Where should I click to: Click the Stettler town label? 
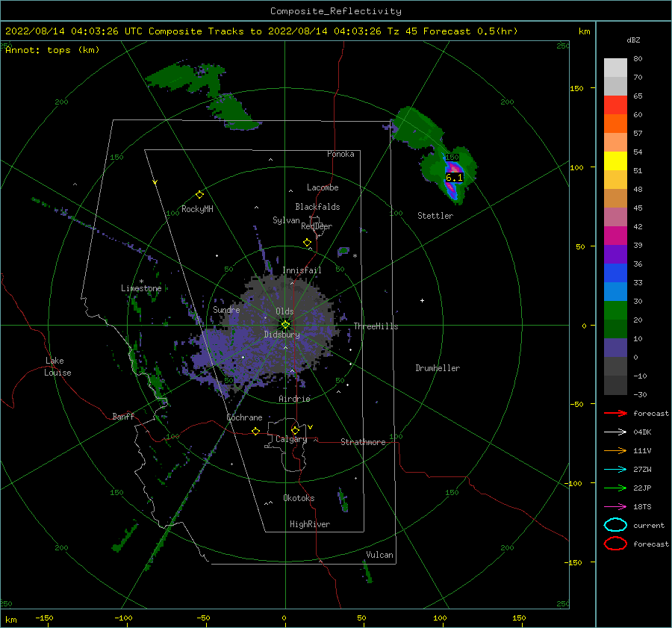435,216
